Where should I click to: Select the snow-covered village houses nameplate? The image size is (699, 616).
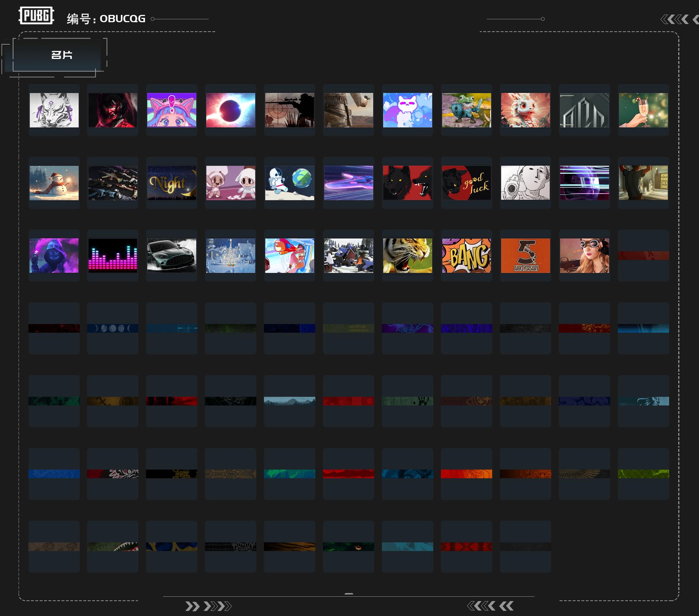tap(349, 255)
